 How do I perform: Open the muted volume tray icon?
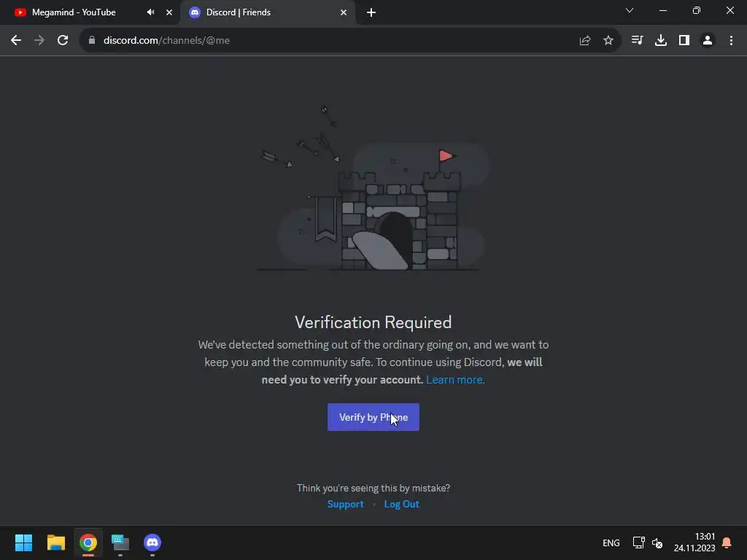(x=657, y=542)
